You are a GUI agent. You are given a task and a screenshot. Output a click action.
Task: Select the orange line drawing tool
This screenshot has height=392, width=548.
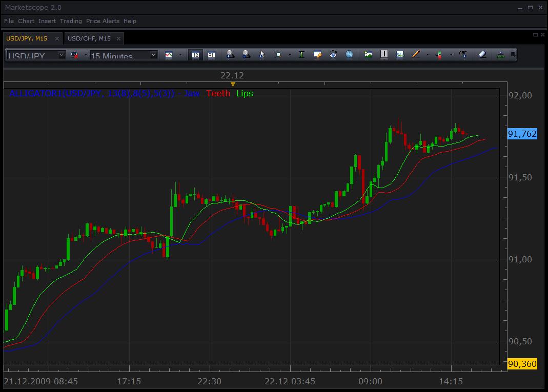(416, 54)
